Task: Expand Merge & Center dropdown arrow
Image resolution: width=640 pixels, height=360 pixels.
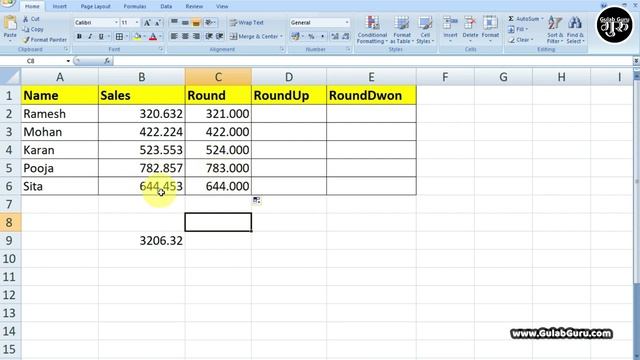Action: click(281, 37)
